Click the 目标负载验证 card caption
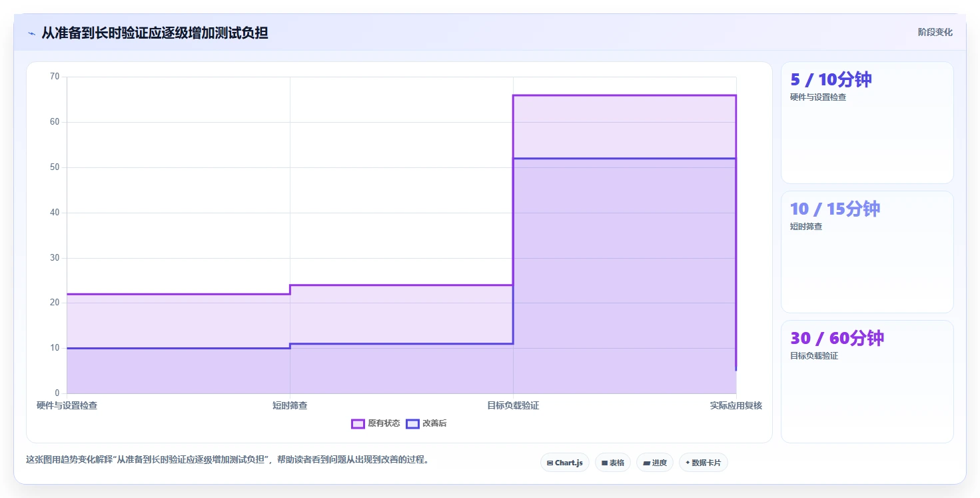980x498 pixels. [x=814, y=356]
